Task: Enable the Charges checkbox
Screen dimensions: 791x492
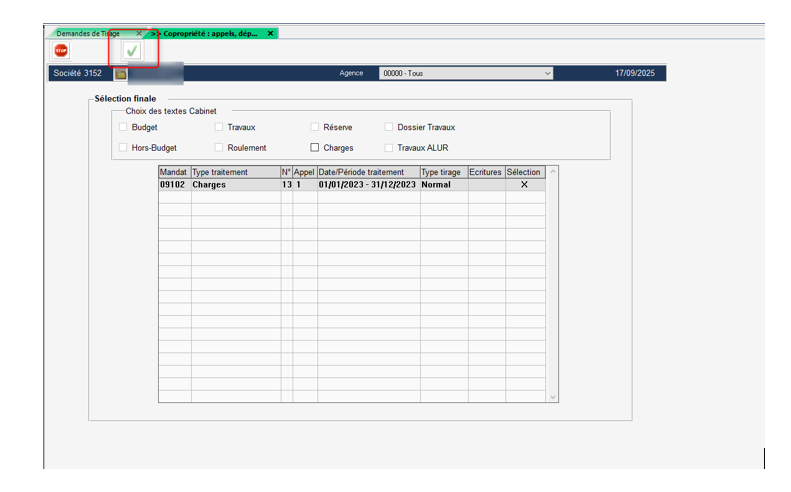Action: [x=314, y=147]
